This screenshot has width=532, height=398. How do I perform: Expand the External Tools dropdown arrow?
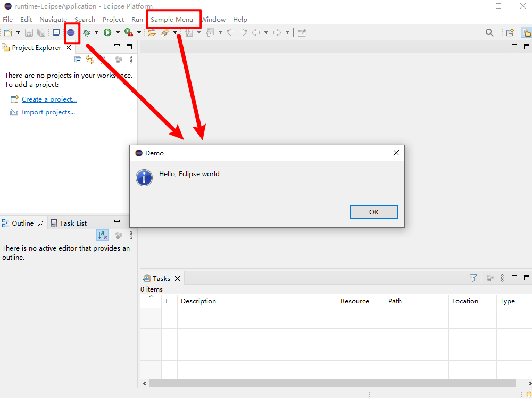[x=139, y=32]
